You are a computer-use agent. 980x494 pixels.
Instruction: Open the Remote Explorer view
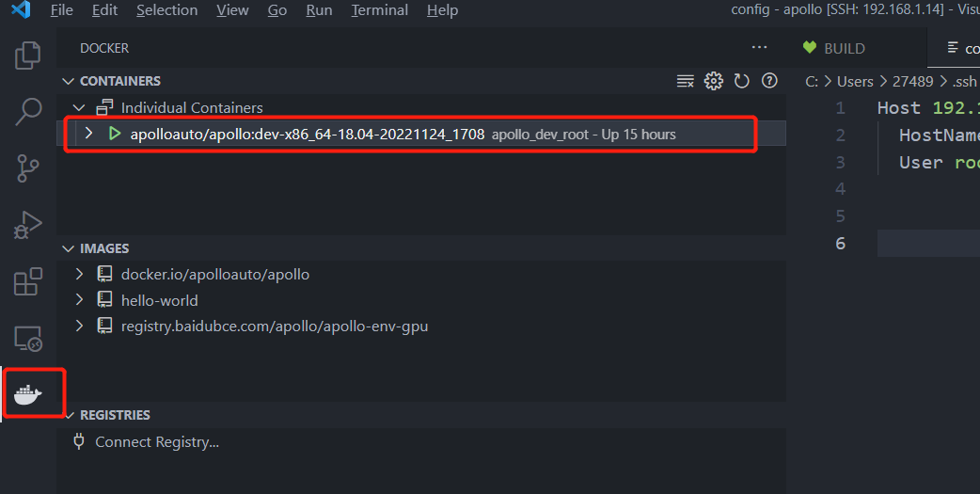pos(27,339)
